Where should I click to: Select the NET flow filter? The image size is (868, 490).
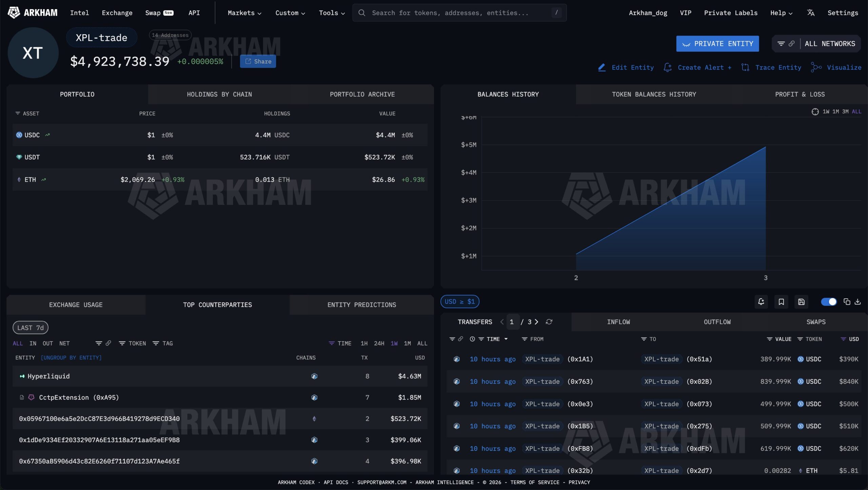64,343
